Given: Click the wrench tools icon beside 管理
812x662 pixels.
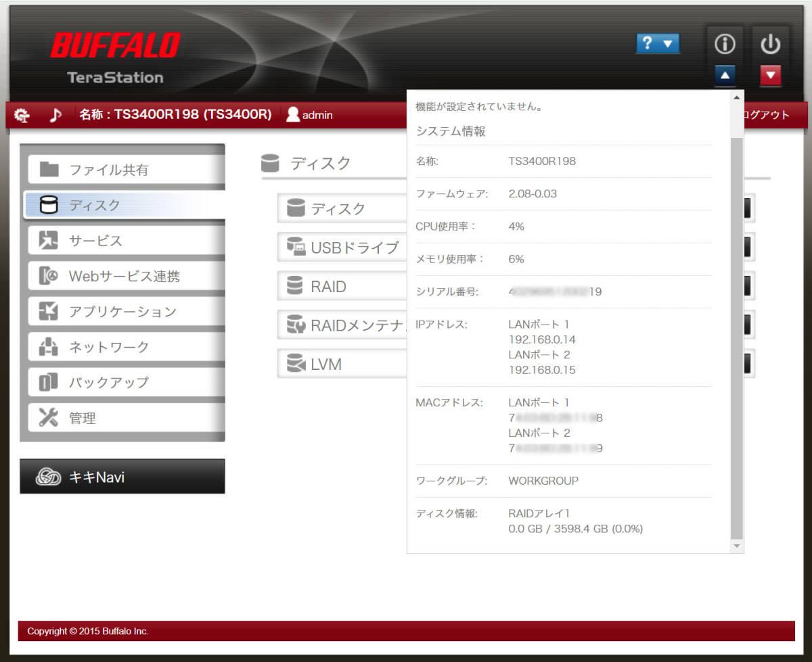Looking at the screenshot, I should [x=49, y=418].
